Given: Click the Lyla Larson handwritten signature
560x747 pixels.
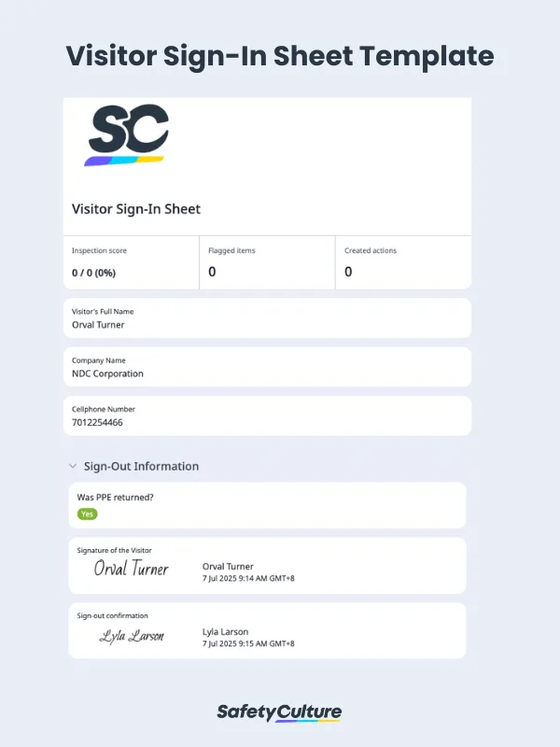Looking at the screenshot, I should click(131, 637).
